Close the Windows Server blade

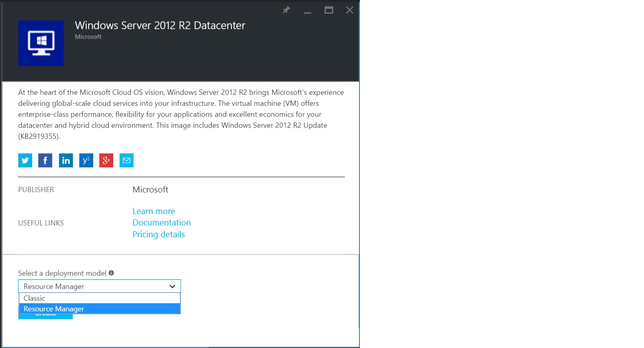coord(350,10)
